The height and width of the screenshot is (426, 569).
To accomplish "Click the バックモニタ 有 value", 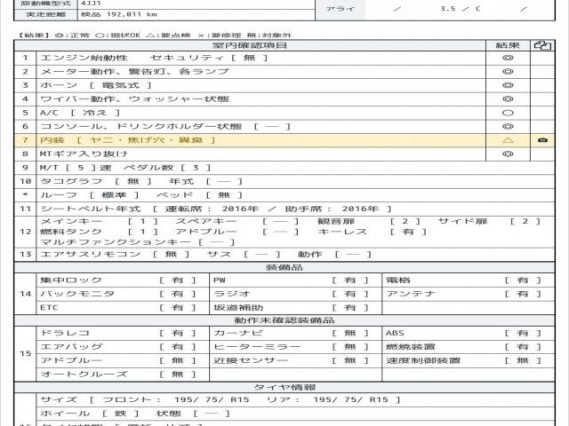I will click(x=178, y=294).
